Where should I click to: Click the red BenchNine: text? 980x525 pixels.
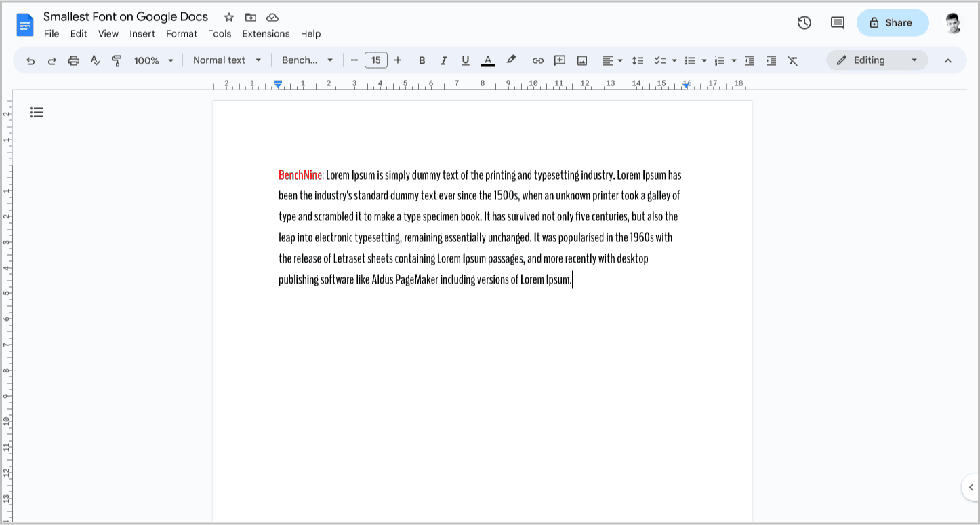pos(301,175)
